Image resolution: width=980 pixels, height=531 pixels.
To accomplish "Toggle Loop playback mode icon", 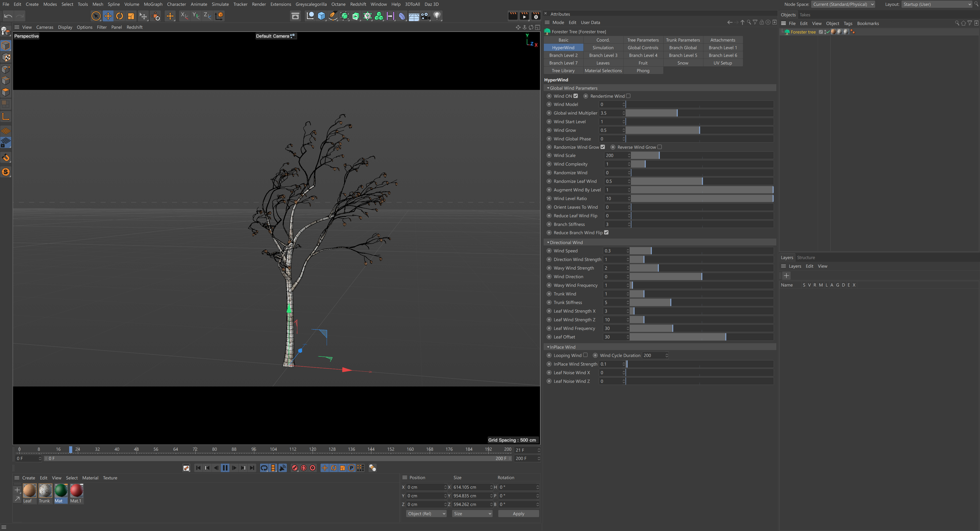I will tap(264, 468).
